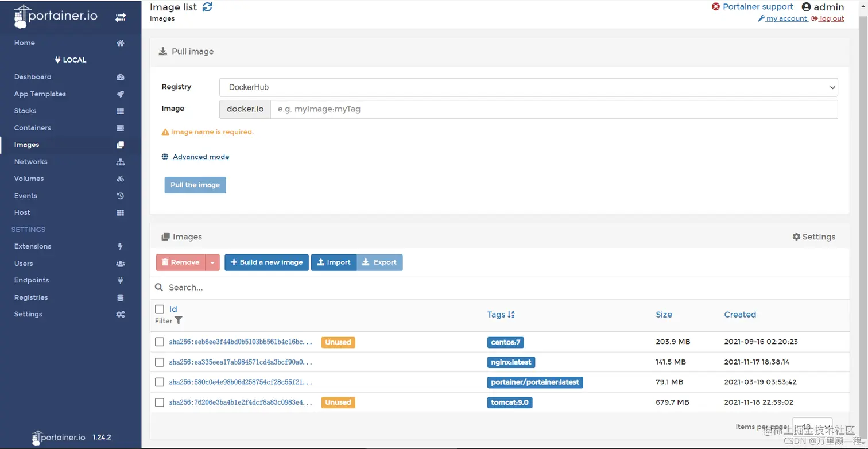This screenshot has width=868, height=449.
Task: Click the tomcat:9.0 tag label
Action: [510, 402]
